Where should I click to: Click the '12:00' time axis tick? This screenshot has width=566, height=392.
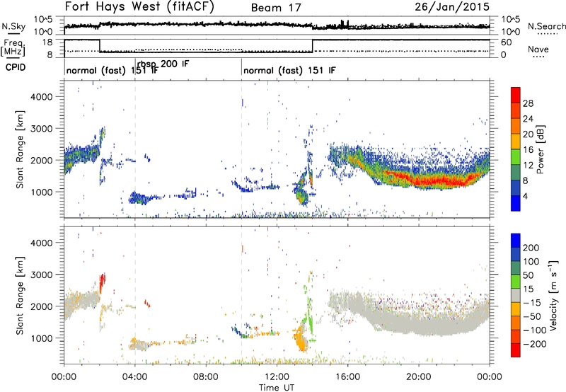tap(277, 377)
